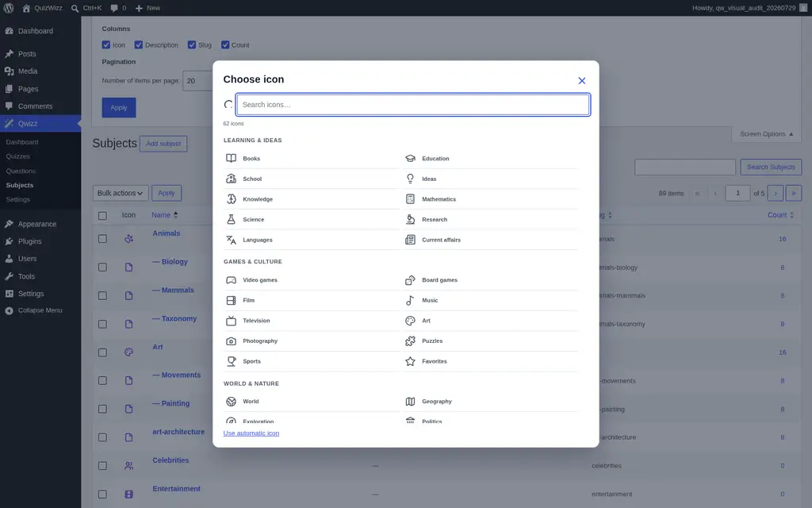
Task: Select the Photography camera icon
Action: pyautogui.click(x=311, y=341)
